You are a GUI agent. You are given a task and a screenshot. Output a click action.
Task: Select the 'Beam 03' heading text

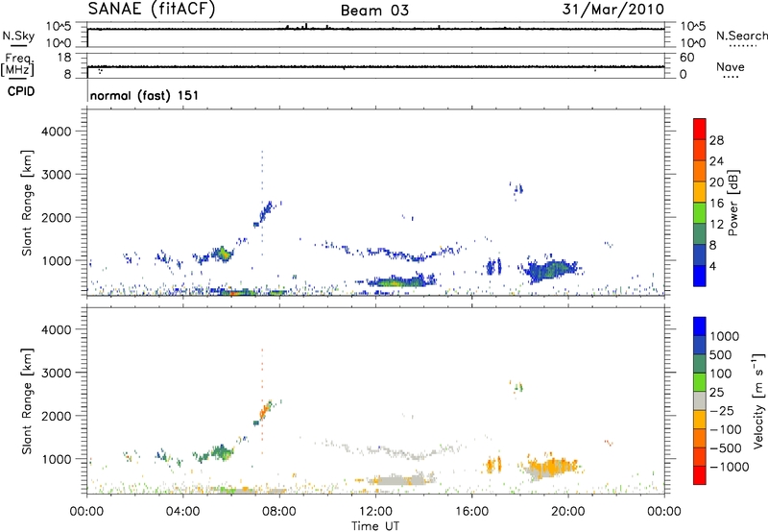point(374,11)
